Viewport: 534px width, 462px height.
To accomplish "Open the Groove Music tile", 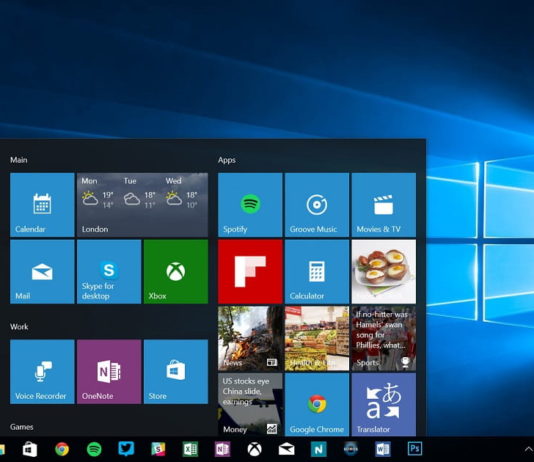I will 317,205.
